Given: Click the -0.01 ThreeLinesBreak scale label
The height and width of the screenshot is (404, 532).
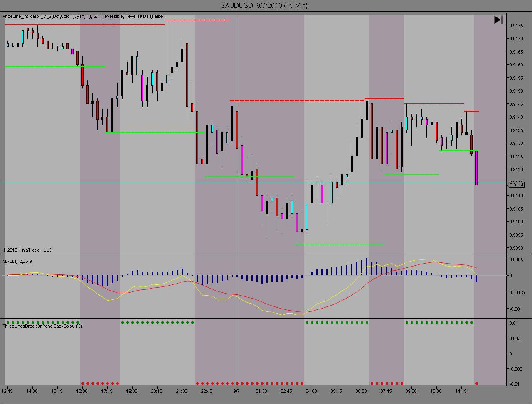Looking at the screenshot, I should pos(515,384).
